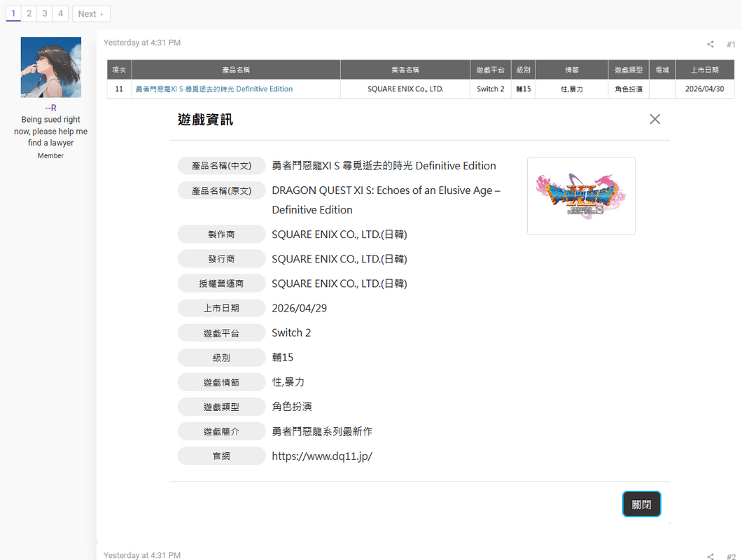
Task: Click the 業者名稱 column header
Action: pos(405,69)
